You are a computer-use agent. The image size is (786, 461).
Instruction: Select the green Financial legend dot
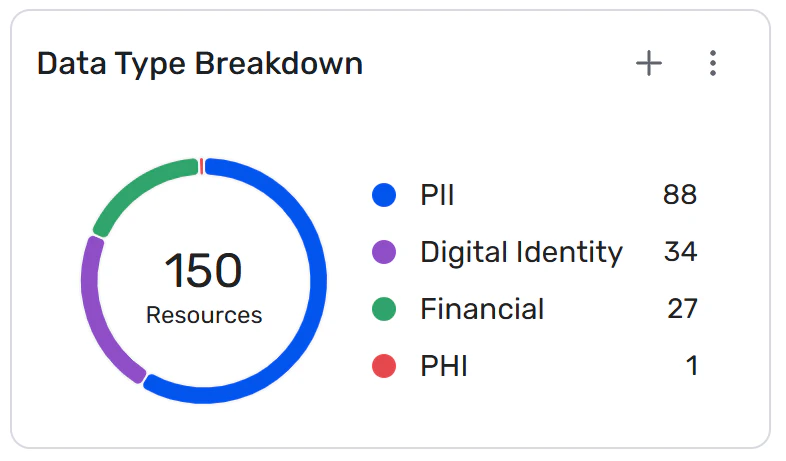(384, 309)
